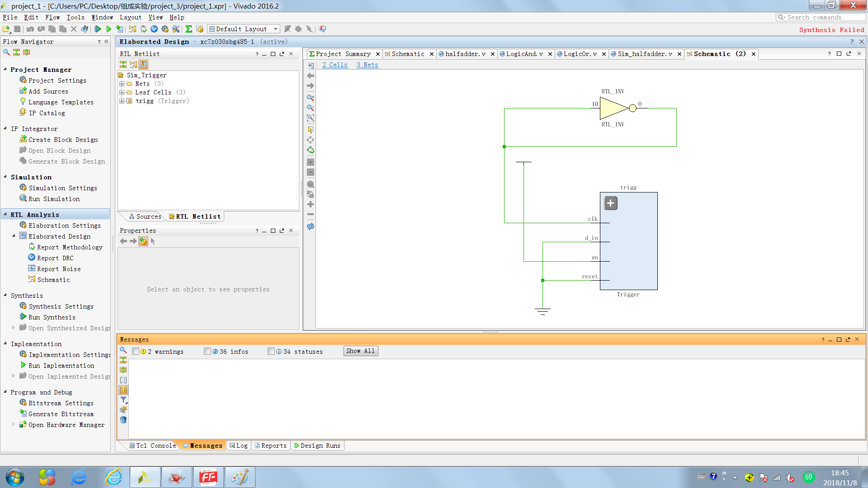The image size is (868, 488).
Task: Click the trash icon in Messages panel
Action: 123,420
